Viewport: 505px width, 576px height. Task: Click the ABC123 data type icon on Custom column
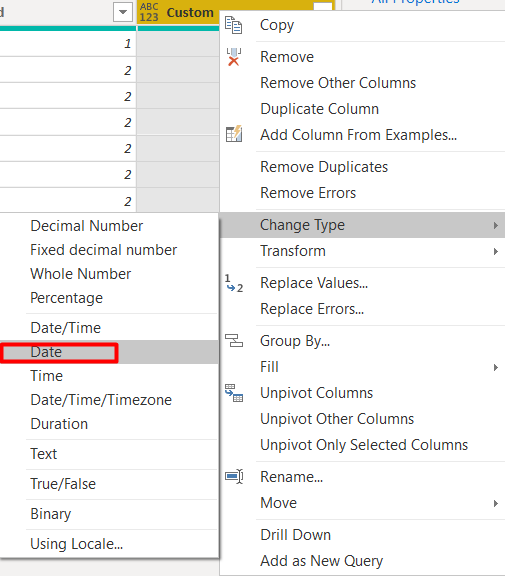point(149,12)
